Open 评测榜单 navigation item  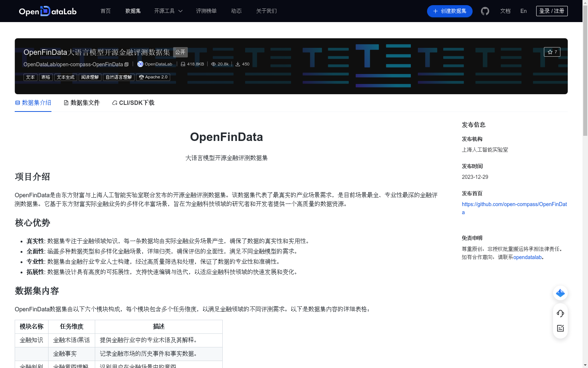point(207,11)
